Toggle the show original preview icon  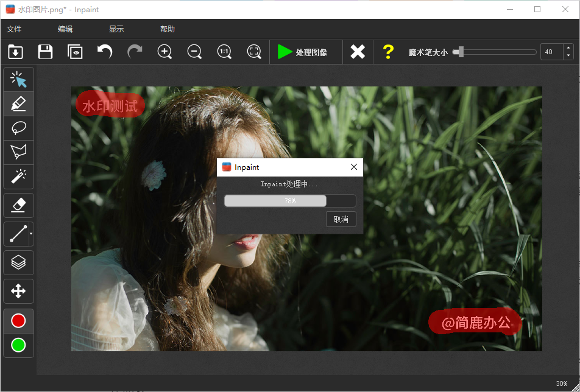[75, 52]
